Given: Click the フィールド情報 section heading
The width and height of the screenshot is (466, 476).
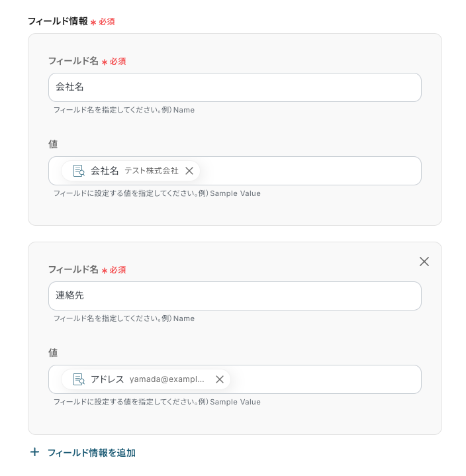Looking at the screenshot, I should [x=58, y=21].
